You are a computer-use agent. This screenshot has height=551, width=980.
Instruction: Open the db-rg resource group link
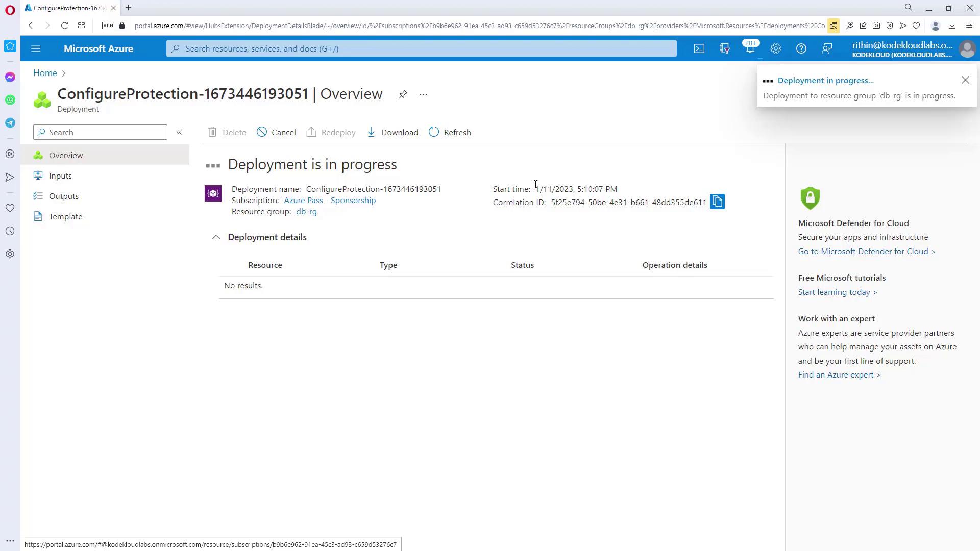[x=306, y=212]
